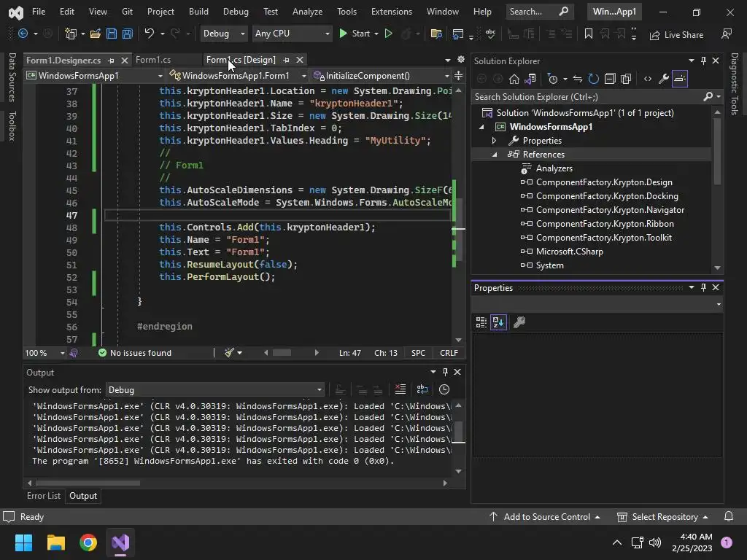Click the Save All toolbar icon
This screenshot has height=560, width=747.
click(x=127, y=34)
